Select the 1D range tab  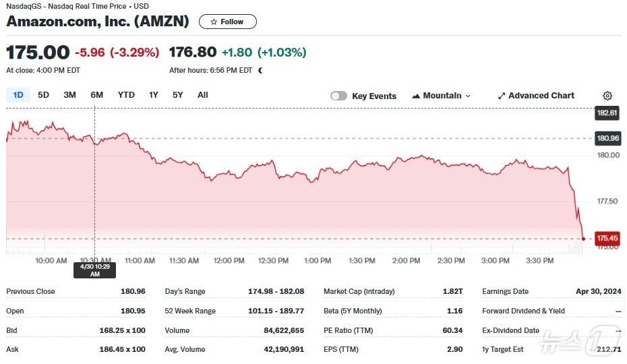(18, 95)
